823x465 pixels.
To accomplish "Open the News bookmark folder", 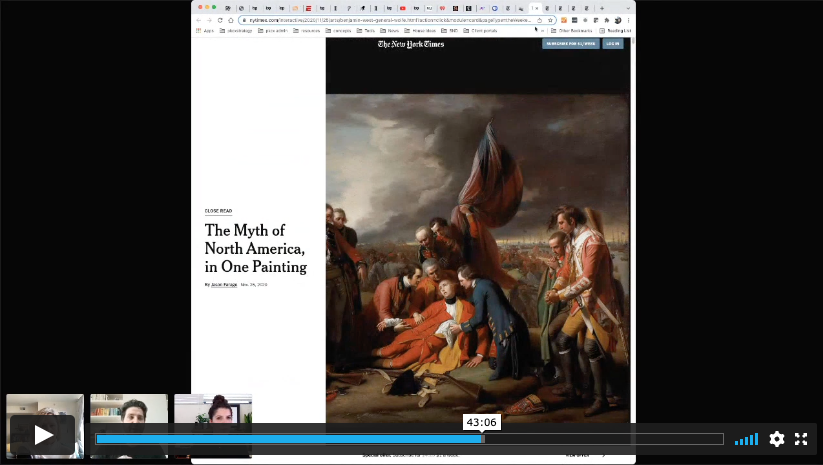I will (x=389, y=31).
